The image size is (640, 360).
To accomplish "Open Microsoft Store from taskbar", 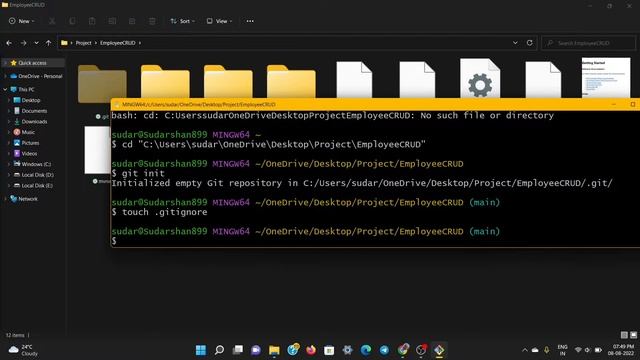I will click(329, 350).
